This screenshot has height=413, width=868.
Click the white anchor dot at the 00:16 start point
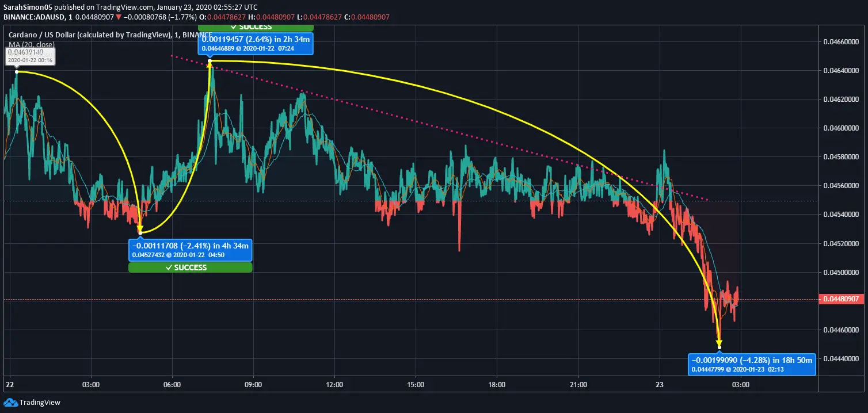click(17, 72)
